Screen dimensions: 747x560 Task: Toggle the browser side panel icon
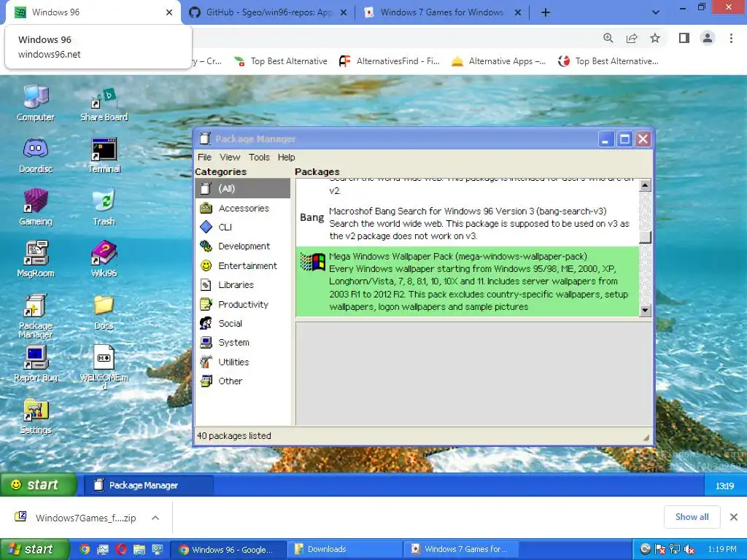click(x=684, y=38)
